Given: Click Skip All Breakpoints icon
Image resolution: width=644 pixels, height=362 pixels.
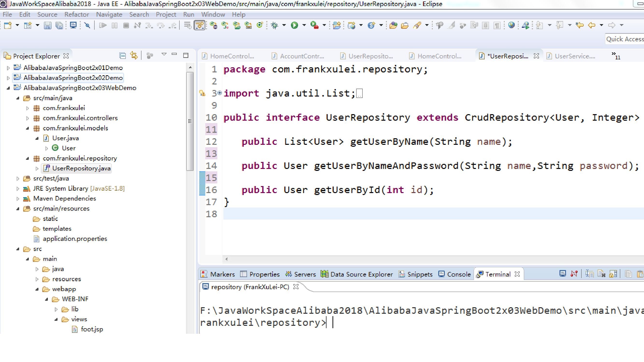Looking at the screenshot, I should coord(87,25).
